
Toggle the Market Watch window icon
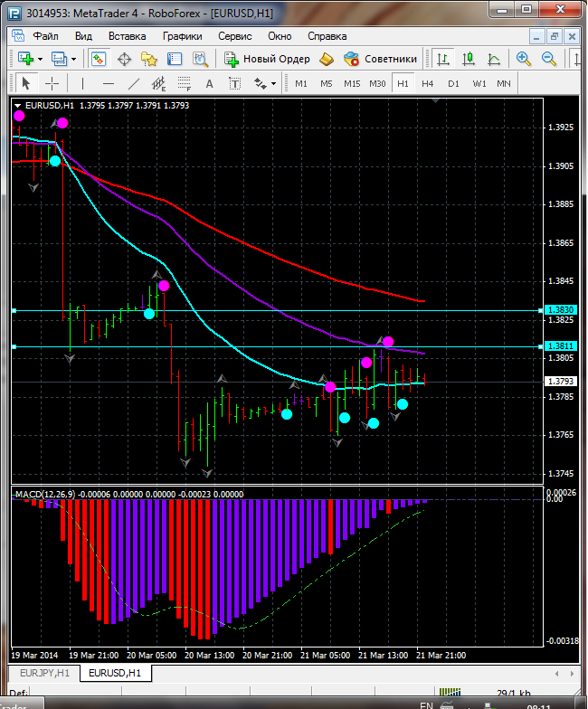(x=99, y=59)
